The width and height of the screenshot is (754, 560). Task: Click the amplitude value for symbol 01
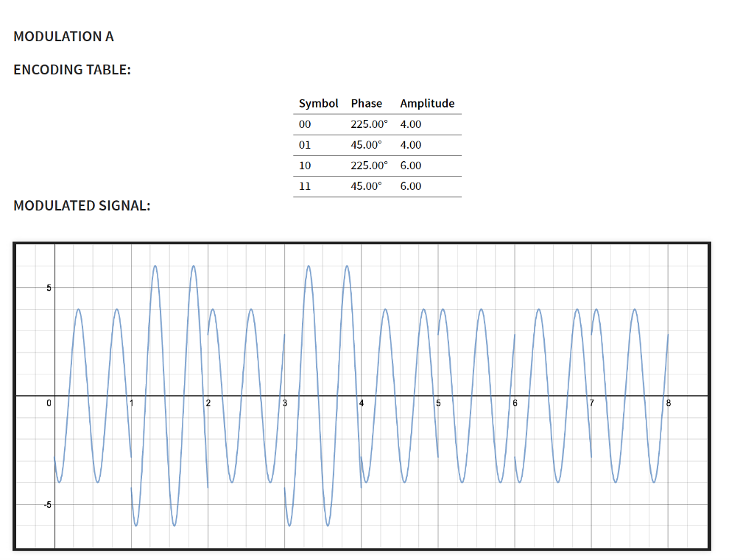click(411, 145)
